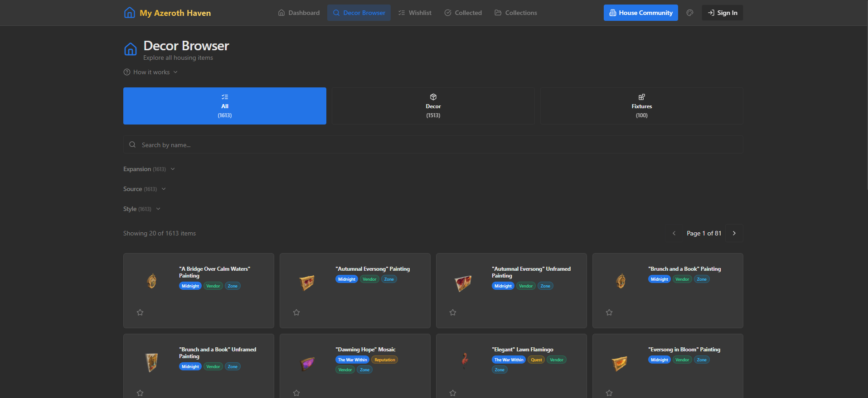Focus the Search by name field
Screen dimensions: 868x398
433,144
